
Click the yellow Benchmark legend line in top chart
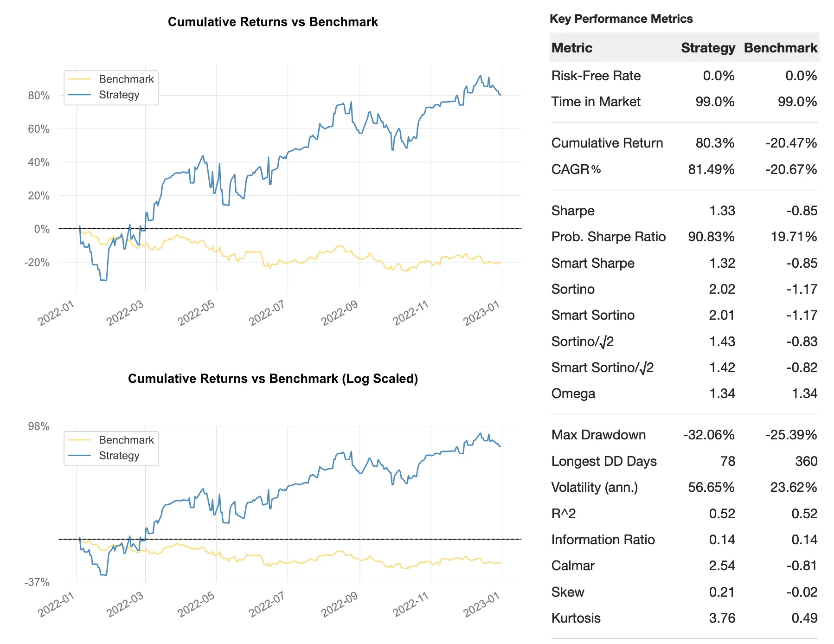79,79
